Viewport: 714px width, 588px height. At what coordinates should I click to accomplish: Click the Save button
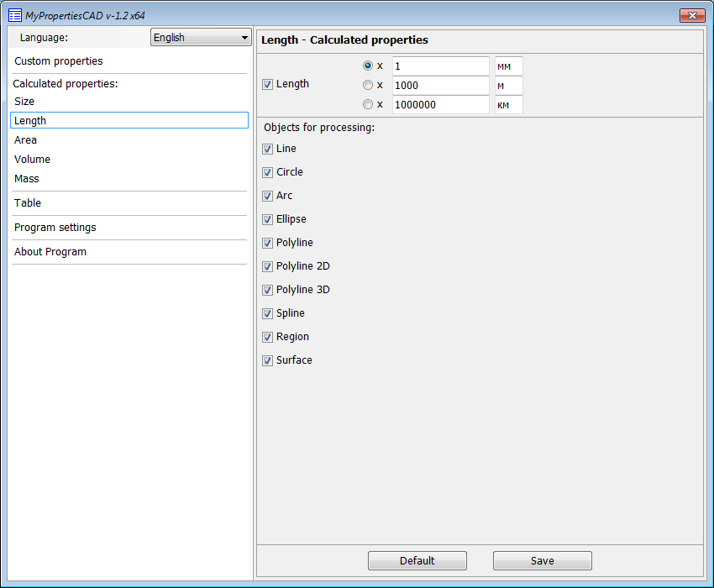(x=543, y=560)
